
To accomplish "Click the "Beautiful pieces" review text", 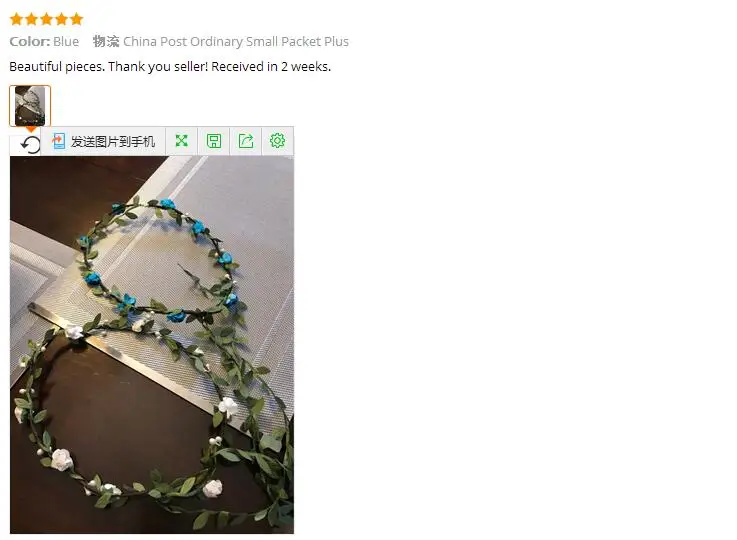I will (170, 67).
